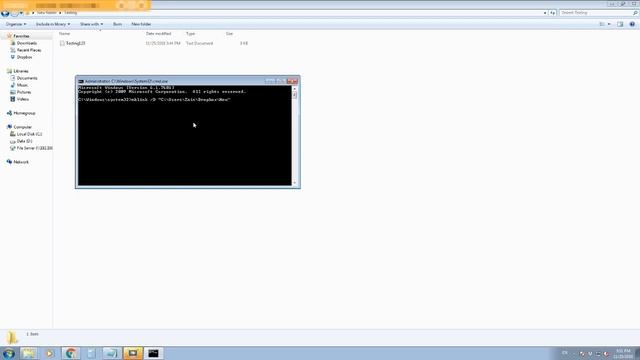Click the folder icon in details pane

(x=12, y=338)
